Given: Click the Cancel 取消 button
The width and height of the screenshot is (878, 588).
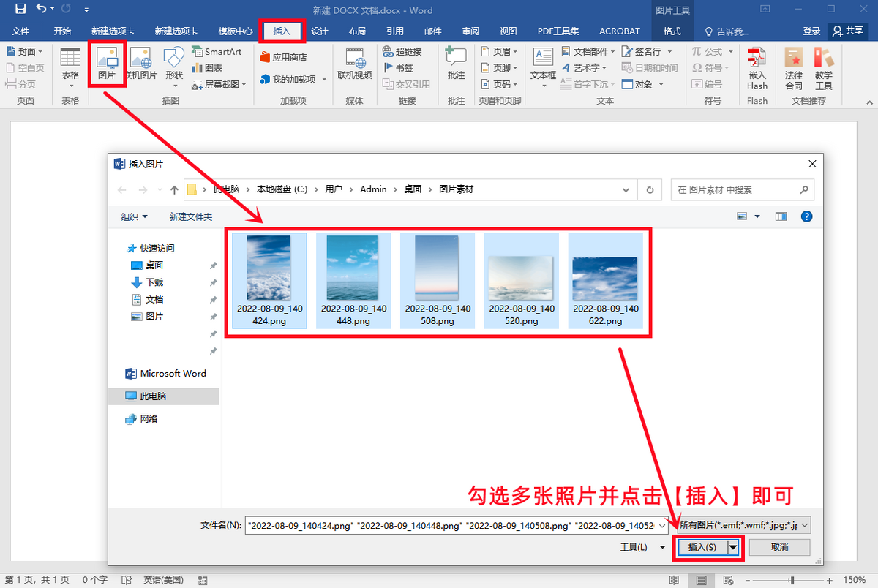Looking at the screenshot, I should (779, 547).
